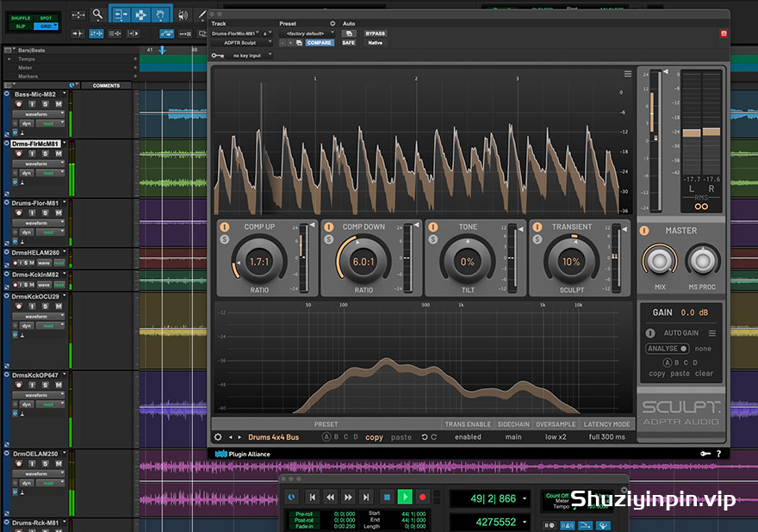Click the plugin target red button
This screenshot has width=758, height=532.
(x=724, y=34)
